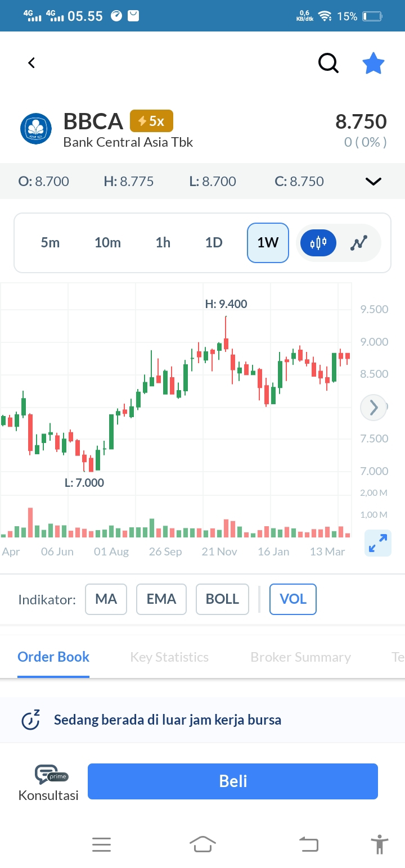Toggle the VOL indicator

(293, 599)
